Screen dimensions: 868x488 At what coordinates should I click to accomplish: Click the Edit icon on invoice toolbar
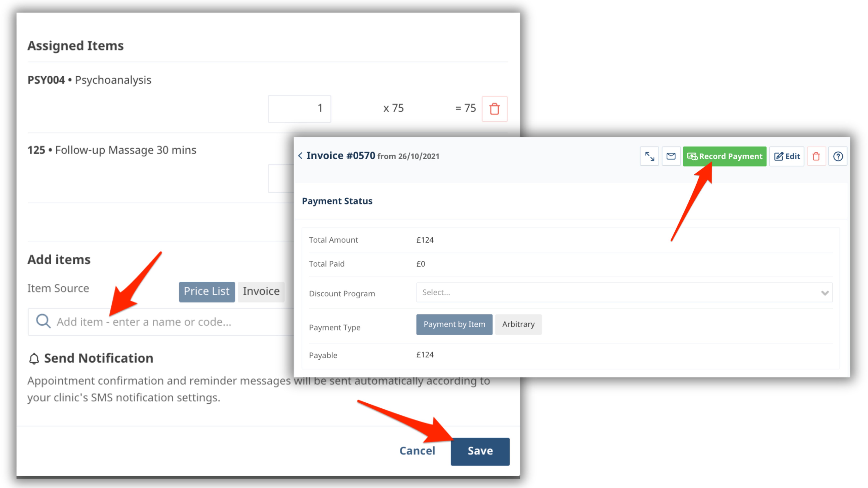pos(788,156)
